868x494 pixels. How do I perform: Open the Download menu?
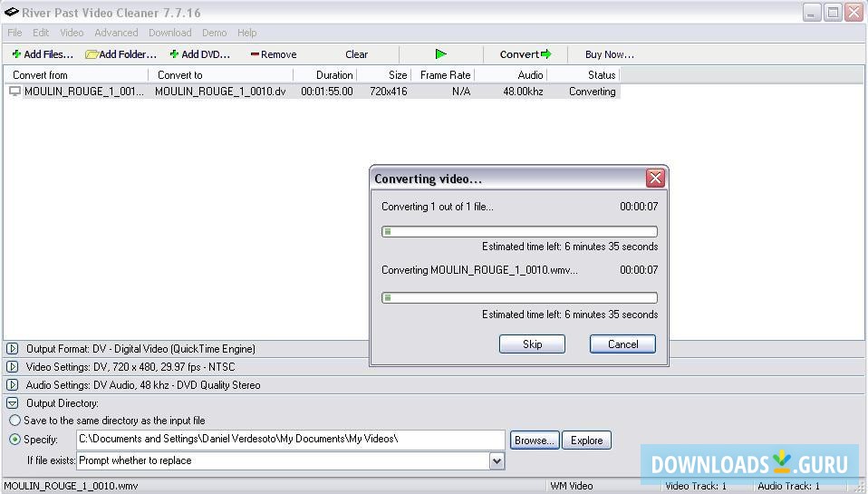(x=170, y=33)
